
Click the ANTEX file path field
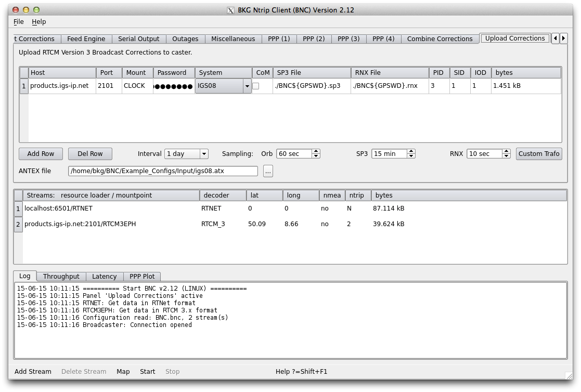pyautogui.click(x=162, y=171)
